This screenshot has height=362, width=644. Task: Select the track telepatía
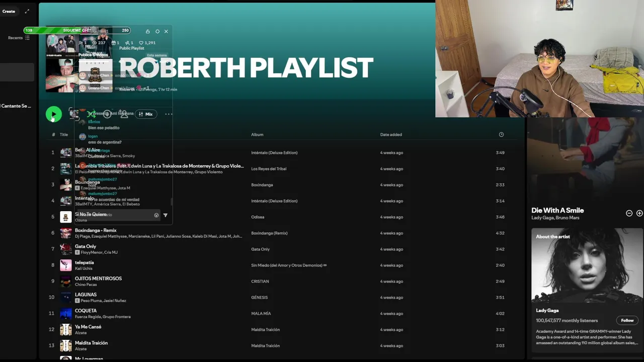click(x=85, y=262)
